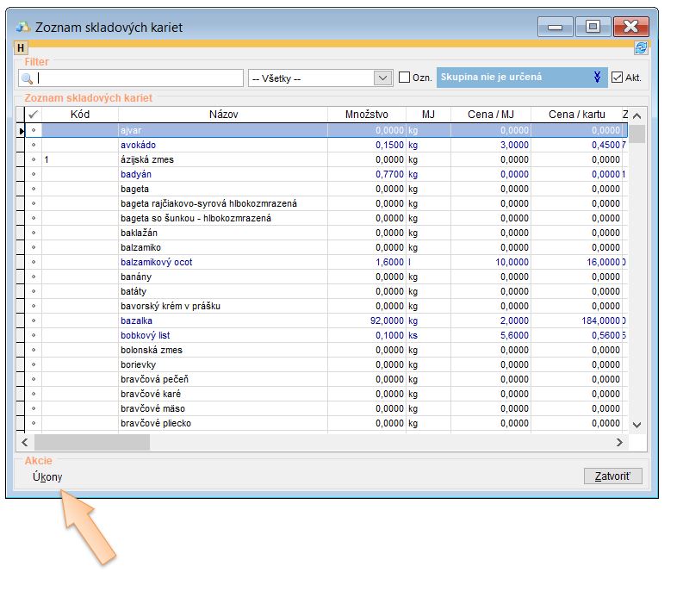Click the refresh icon at top right
The image size is (683, 616).
tap(640, 48)
